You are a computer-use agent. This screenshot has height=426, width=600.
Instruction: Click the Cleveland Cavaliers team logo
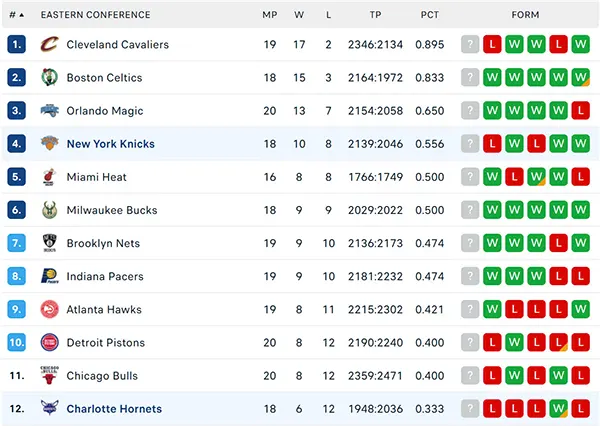(50, 44)
